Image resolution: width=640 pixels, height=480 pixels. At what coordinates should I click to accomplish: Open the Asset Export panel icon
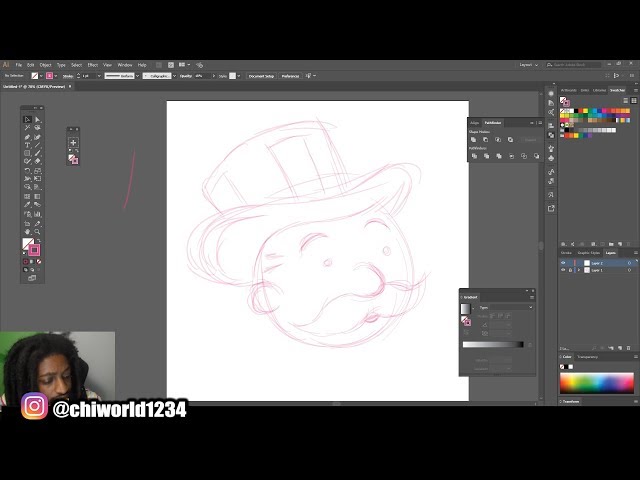[551, 209]
